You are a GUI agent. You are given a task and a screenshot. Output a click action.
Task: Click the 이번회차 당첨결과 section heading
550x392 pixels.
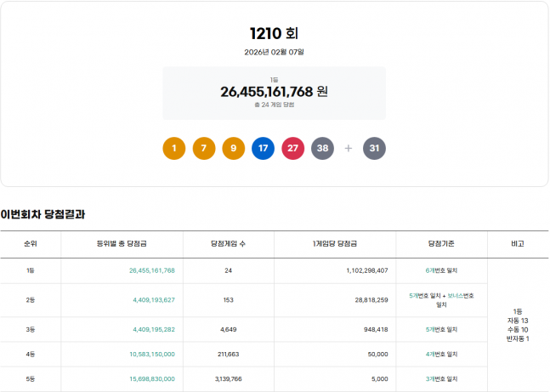[43, 213]
